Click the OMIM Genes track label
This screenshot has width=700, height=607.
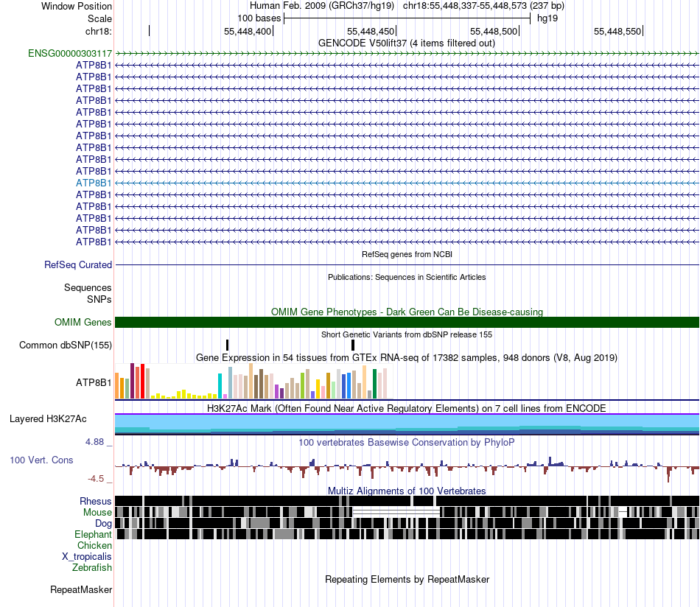83,322
